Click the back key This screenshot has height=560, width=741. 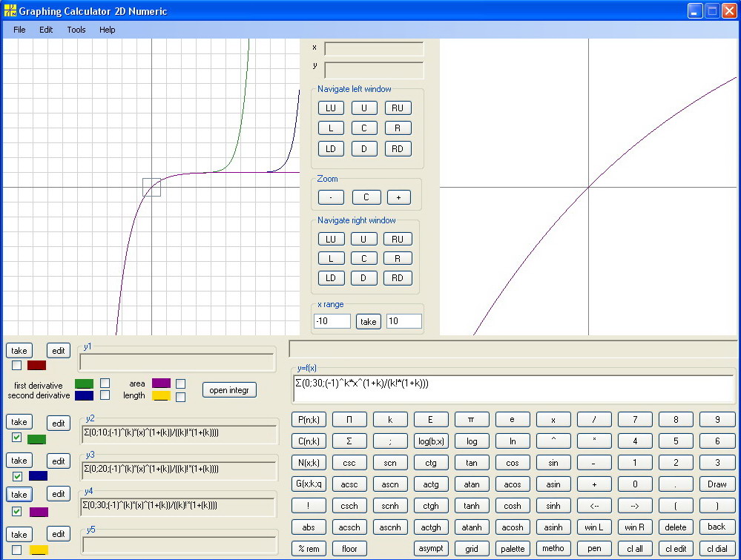click(717, 527)
